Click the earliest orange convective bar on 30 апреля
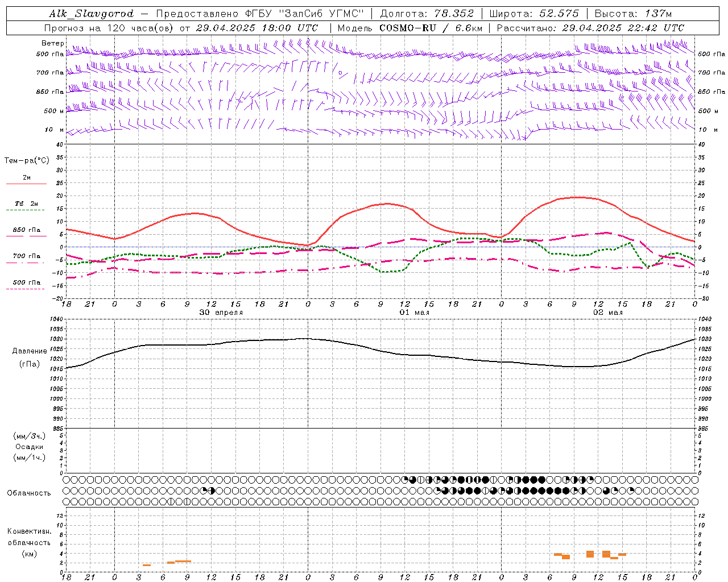 [x=147, y=565]
